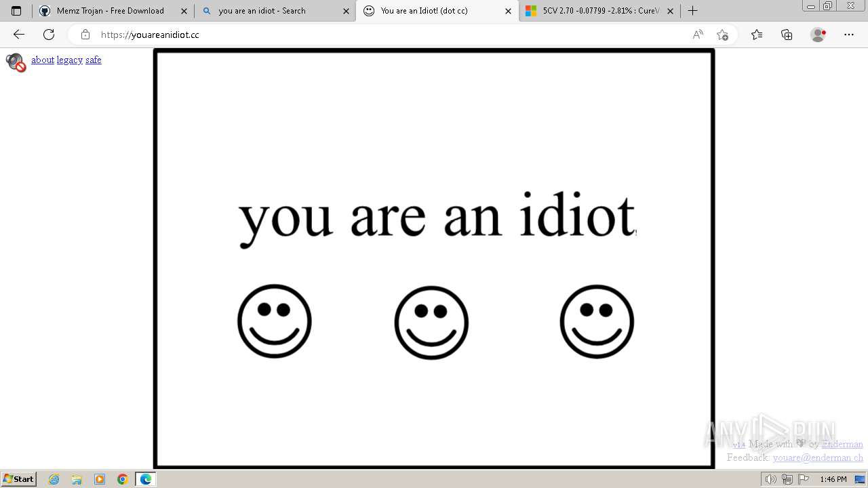Open Windows Explorer folder from taskbar
This screenshot has height=488, width=868.
pyautogui.click(x=77, y=479)
